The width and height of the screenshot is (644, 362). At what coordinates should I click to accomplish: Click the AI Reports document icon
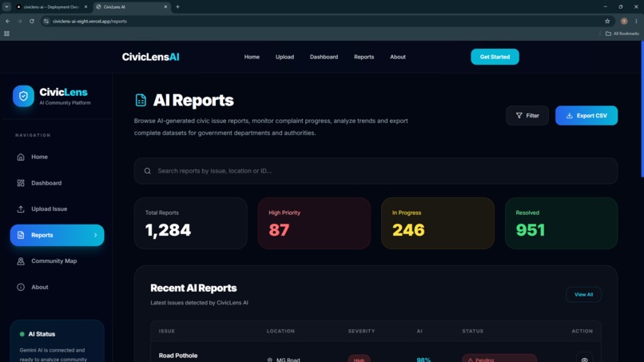pos(141,100)
